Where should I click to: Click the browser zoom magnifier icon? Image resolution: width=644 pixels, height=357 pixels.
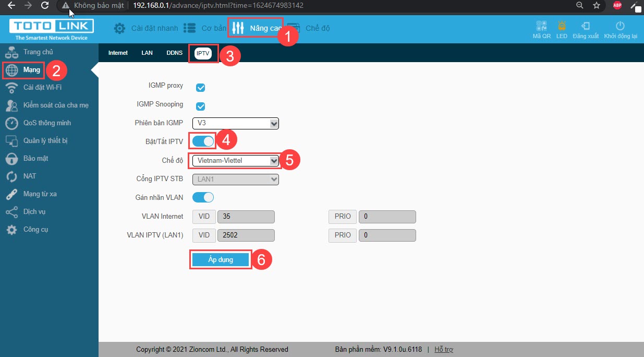pos(580,5)
